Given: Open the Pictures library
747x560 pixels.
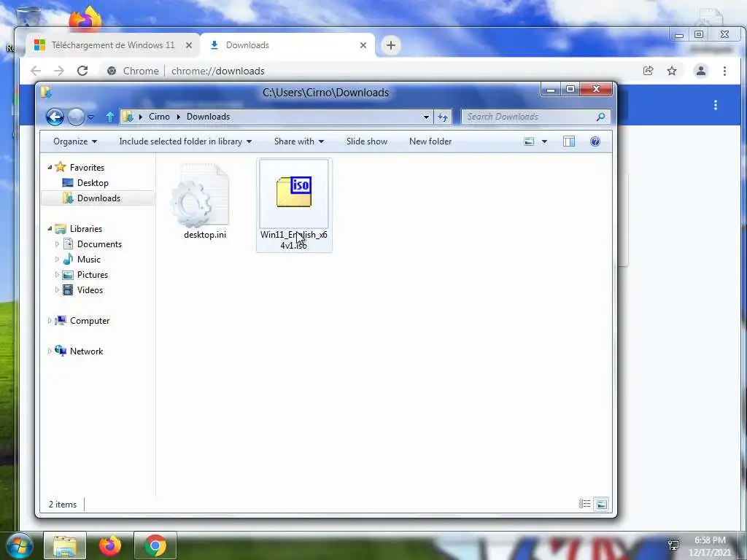Looking at the screenshot, I should point(93,275).
